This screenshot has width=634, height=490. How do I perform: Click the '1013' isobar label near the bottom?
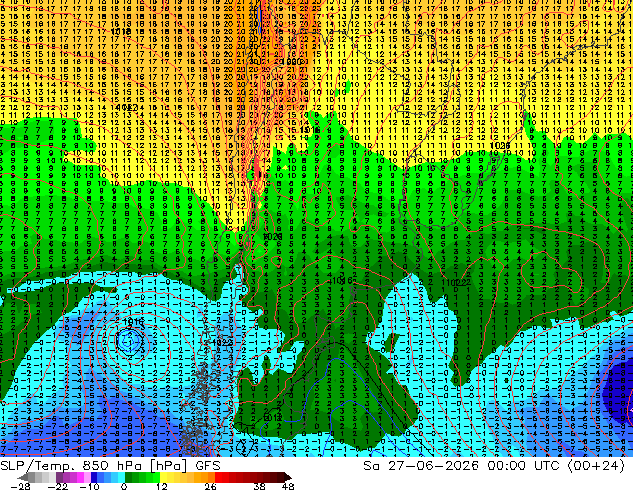coord(273,418)
